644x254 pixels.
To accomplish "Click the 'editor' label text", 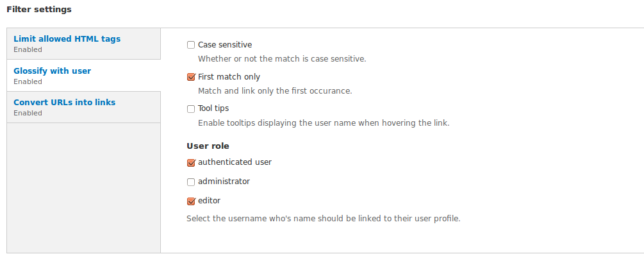I will 209,201.
